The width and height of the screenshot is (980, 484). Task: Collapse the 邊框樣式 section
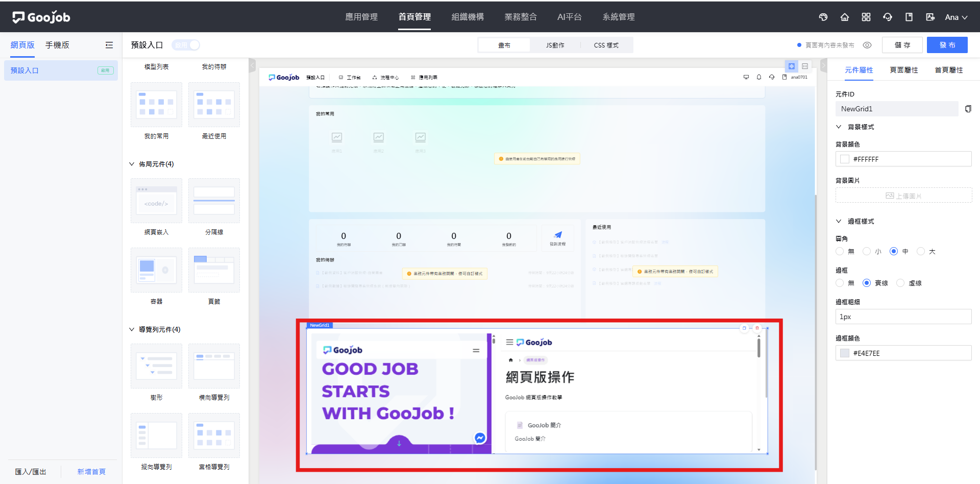(839, 221)
